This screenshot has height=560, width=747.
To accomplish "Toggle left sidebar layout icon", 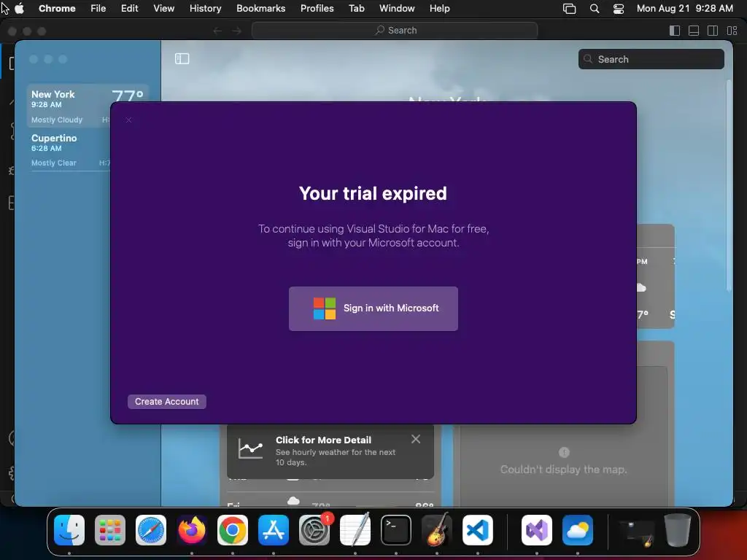I will pos(675,31).
